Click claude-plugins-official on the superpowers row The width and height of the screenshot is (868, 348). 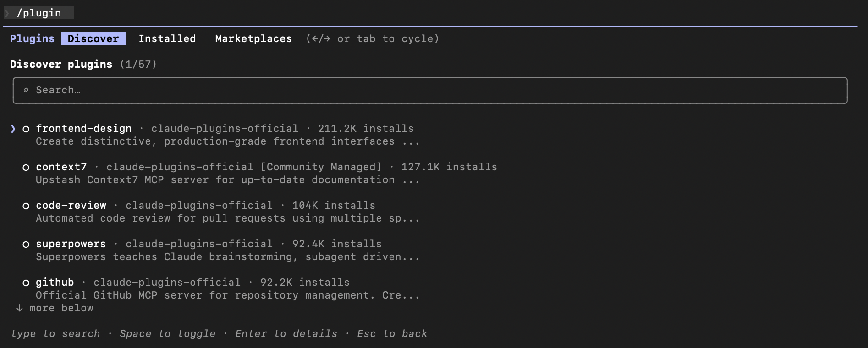199,244
